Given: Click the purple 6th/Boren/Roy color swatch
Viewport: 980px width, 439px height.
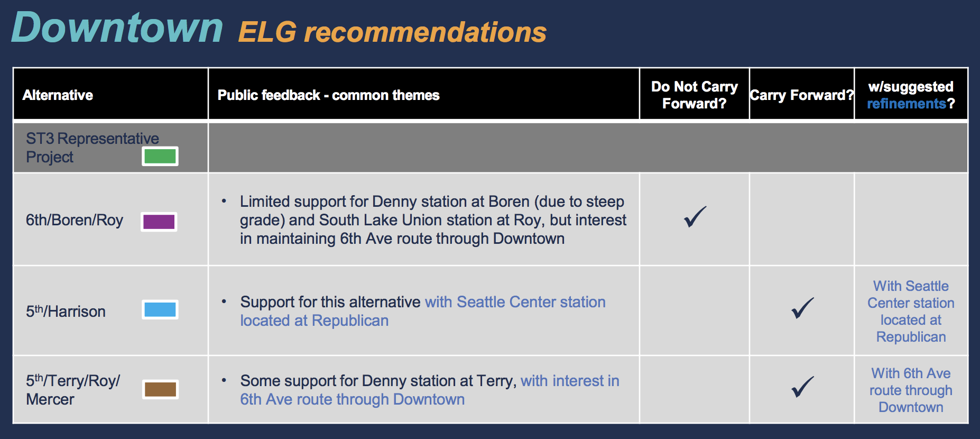Looking at the screenshot, I should point(159,222).
